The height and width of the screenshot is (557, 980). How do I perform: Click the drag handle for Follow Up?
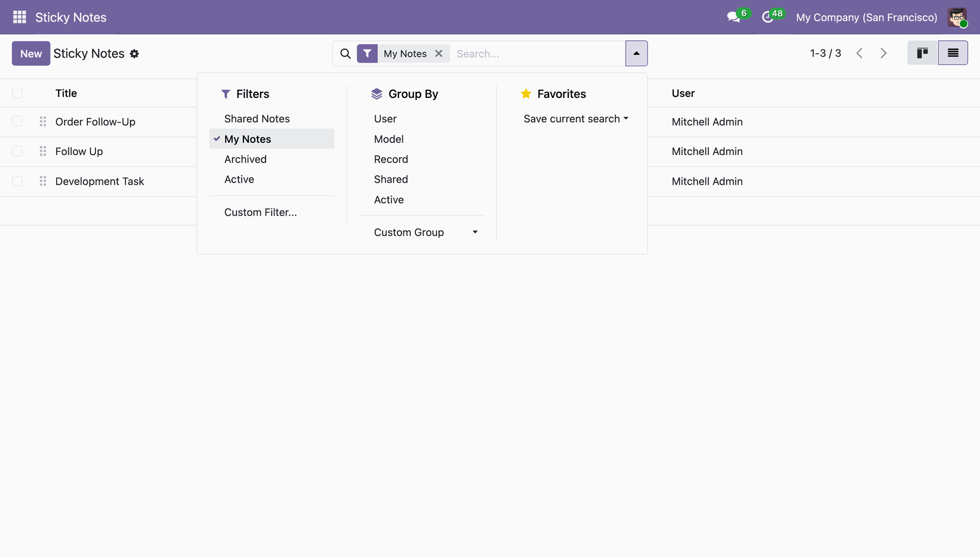coord(43,151)
